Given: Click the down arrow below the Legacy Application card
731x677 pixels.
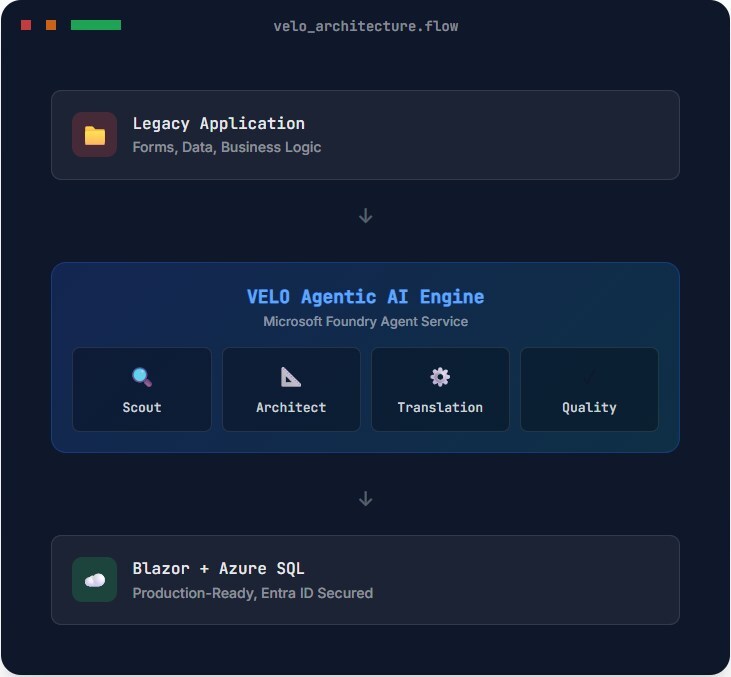Looking at the screenshot, I should pos(366,216).
